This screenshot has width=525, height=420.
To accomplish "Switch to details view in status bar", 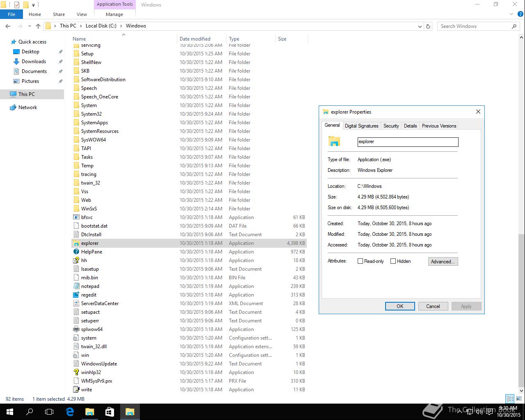I will (510, 399).
